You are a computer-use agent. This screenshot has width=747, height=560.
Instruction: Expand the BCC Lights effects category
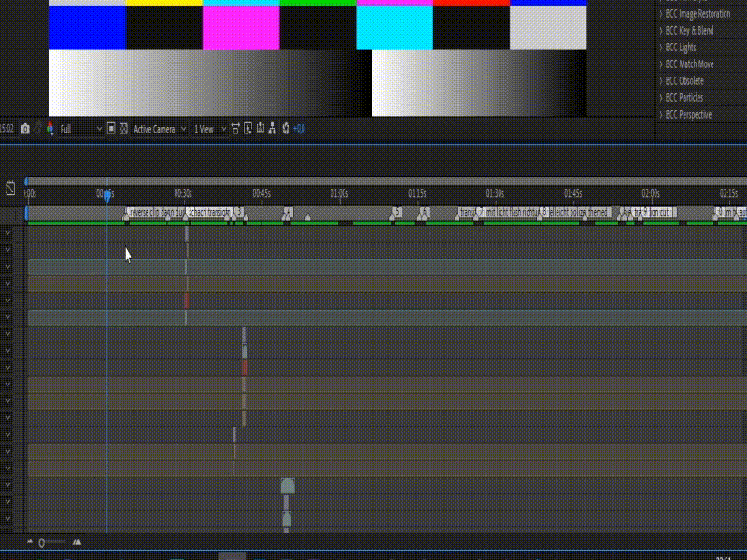click(680, 48)
